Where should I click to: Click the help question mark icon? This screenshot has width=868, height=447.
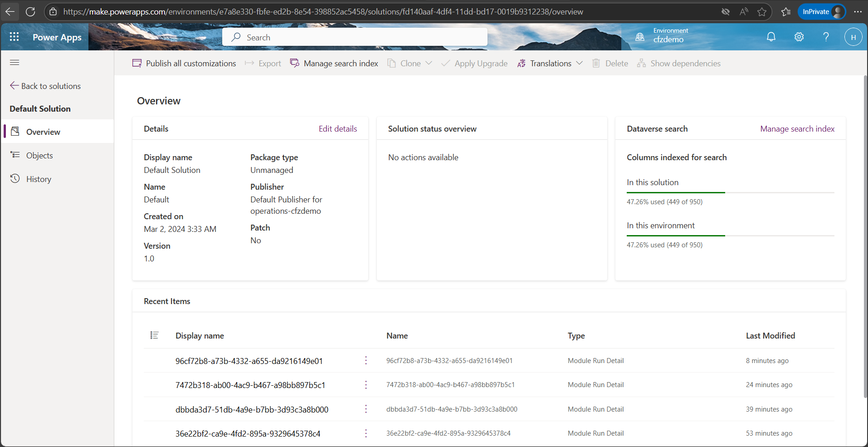click(826, 37)
